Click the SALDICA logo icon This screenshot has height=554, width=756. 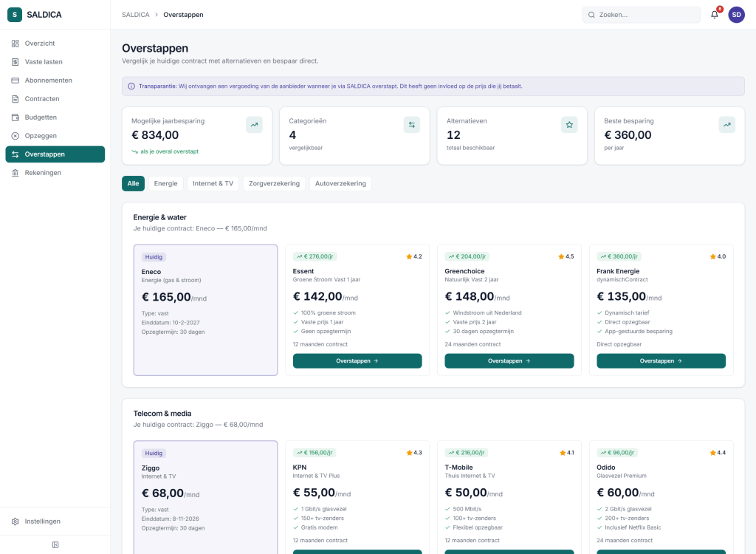coord(15,15)
